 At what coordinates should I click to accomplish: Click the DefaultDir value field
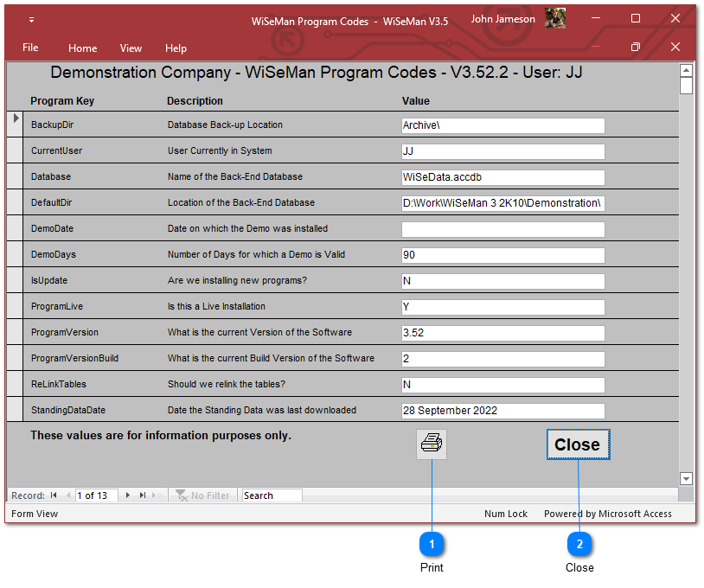[x=502, y=203]
